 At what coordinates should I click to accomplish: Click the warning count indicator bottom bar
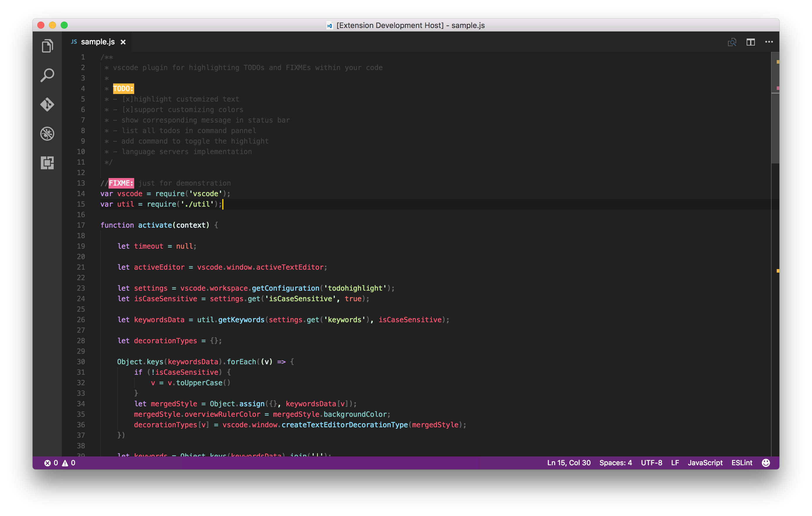click(x=65, y=463)
